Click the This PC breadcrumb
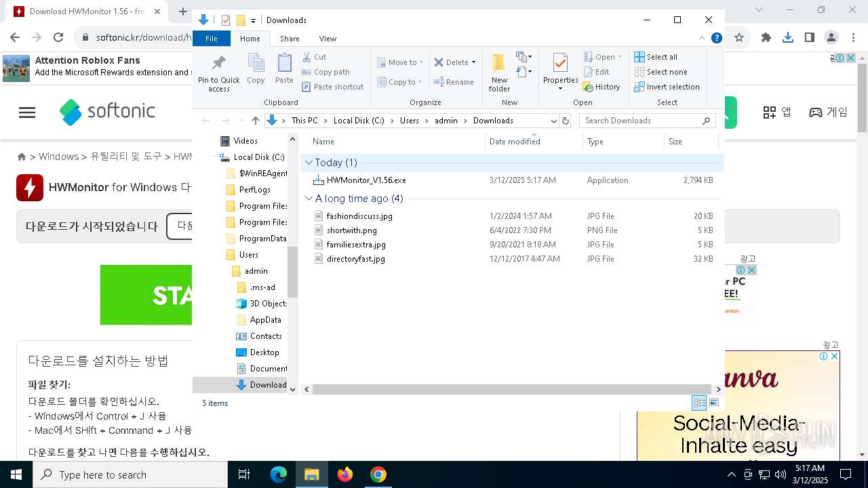The image size is (868, 488). [x=304, y=121]
